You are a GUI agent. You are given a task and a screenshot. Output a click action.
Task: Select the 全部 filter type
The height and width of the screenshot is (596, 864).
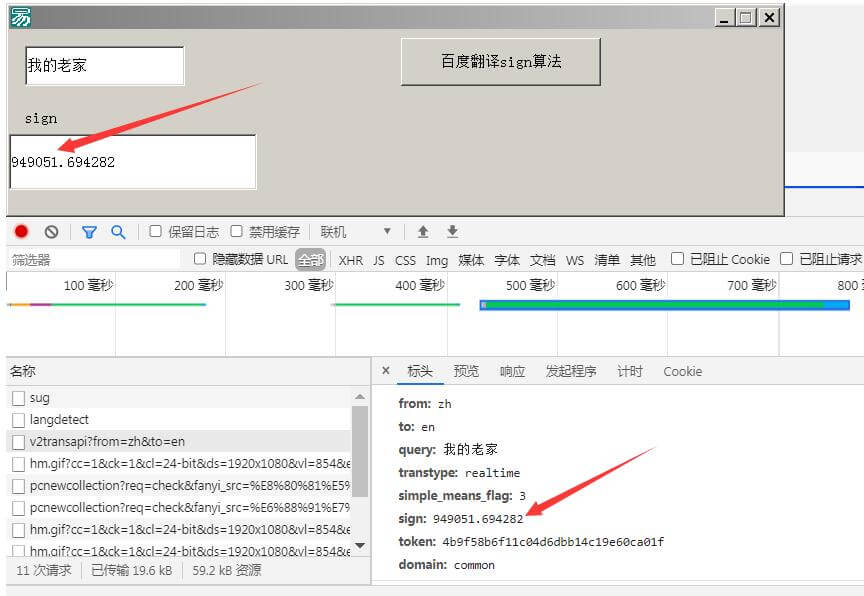pyautogui.click(x=310, y=260)
